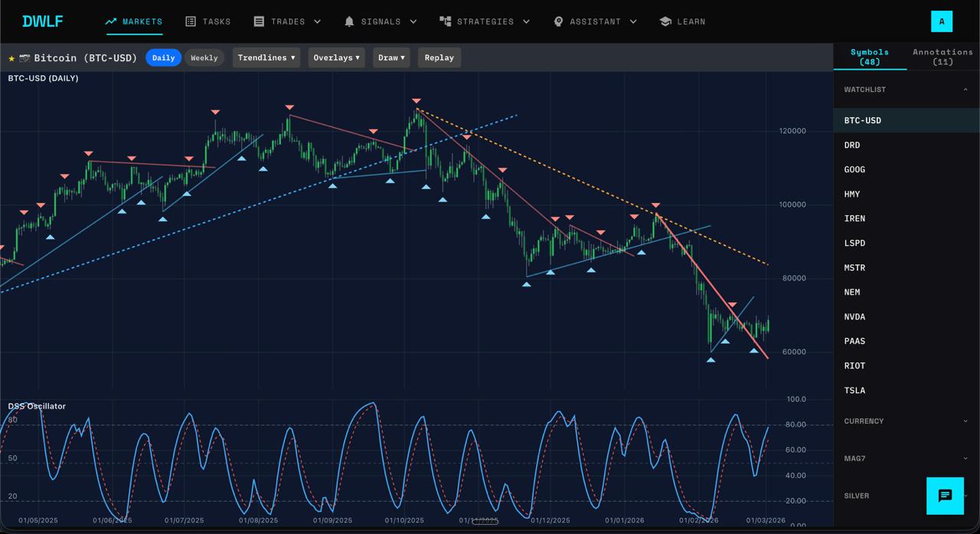
Task: Open the Assistant icon in the navbar
Action: pos(558,21)
